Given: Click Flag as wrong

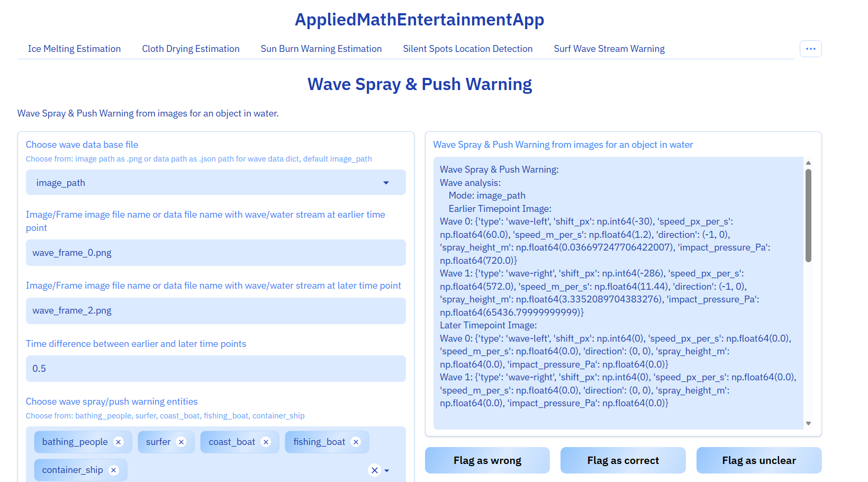Looking at the screenshot, I should (487, 460).
